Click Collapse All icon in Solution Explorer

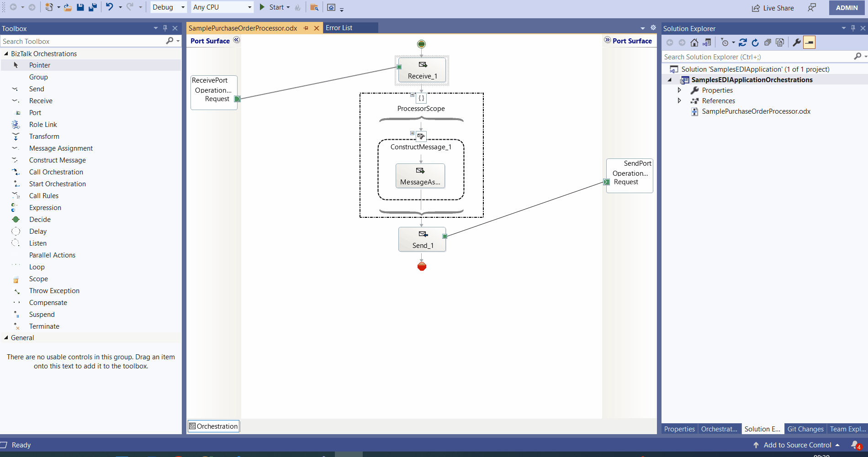pyautogui.click(x=767, y=42)
